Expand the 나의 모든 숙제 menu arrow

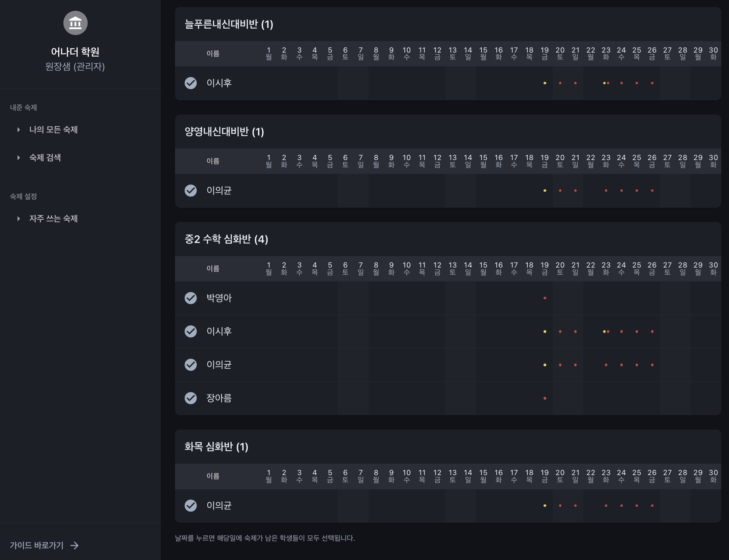pyautogui.click(x=19, y=130)
